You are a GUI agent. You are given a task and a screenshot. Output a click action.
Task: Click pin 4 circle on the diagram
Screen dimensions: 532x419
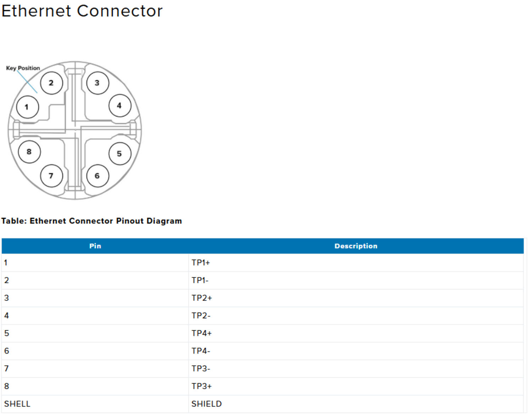point(120,105)
